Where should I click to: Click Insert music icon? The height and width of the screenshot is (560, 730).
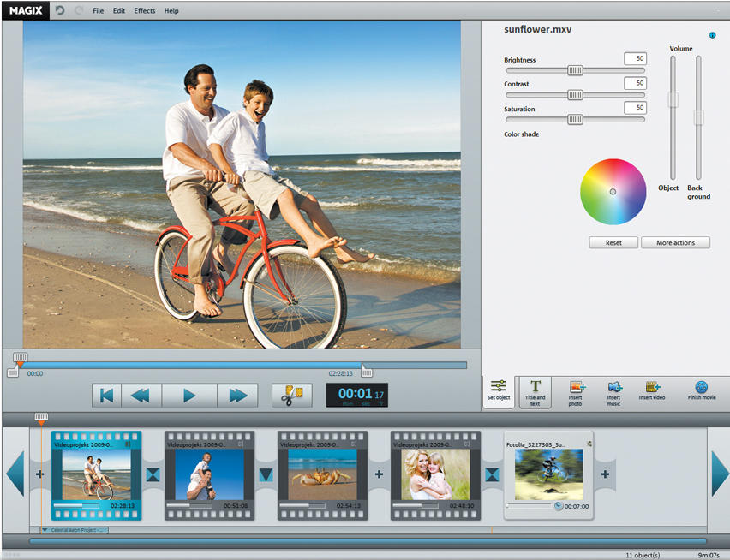[614, 388]
